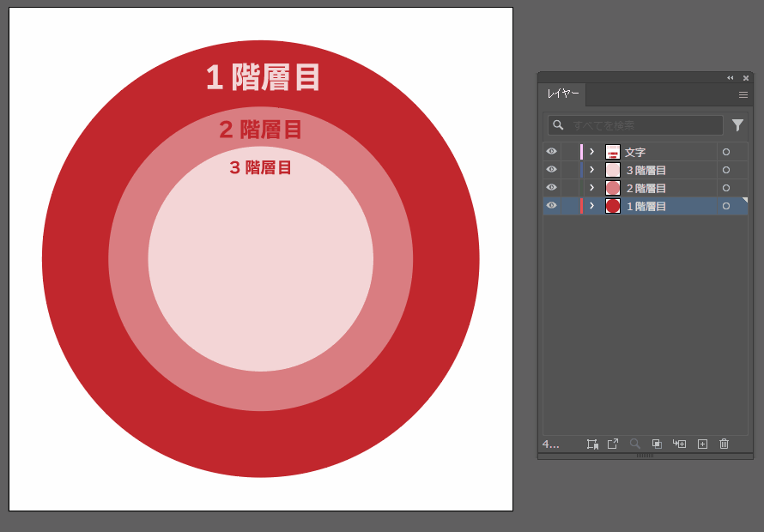Click the target circle of 文字 layer
This screenshot has width=764, height=532.
pos(726,152)
